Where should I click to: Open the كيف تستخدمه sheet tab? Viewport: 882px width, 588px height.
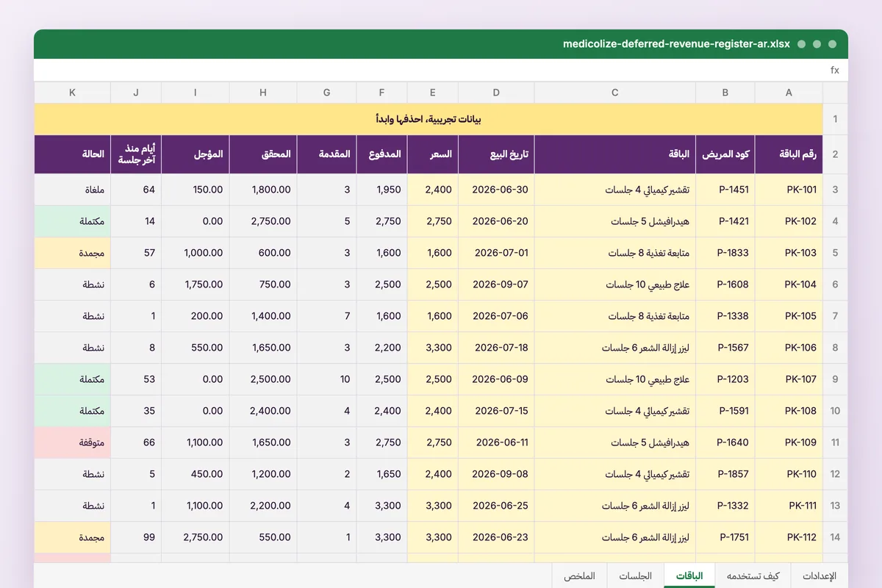click(x=753, y=576)
